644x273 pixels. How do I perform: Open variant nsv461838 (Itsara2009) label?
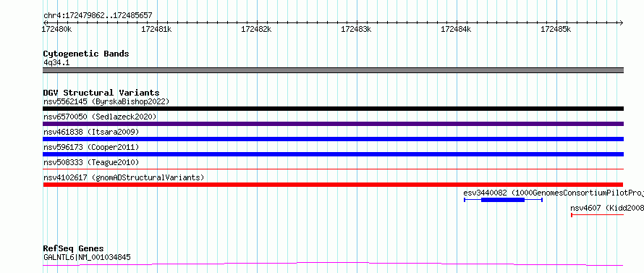91,132
